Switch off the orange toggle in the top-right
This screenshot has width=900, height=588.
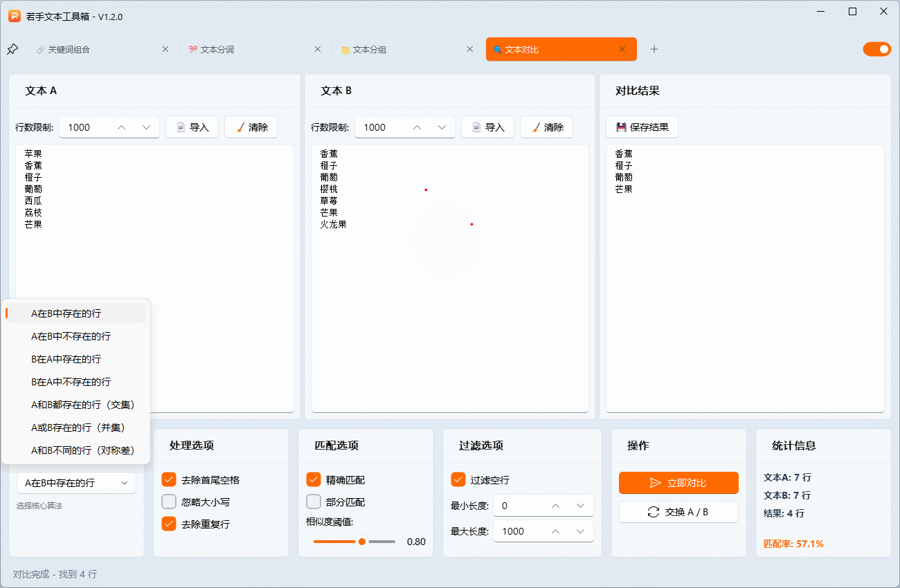coord(877,49)
